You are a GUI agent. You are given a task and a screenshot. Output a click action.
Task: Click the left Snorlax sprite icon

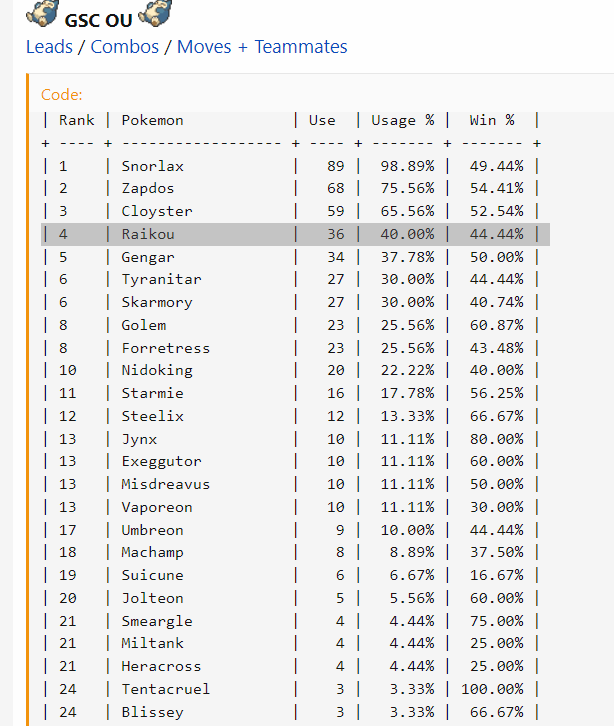[41, 16]
